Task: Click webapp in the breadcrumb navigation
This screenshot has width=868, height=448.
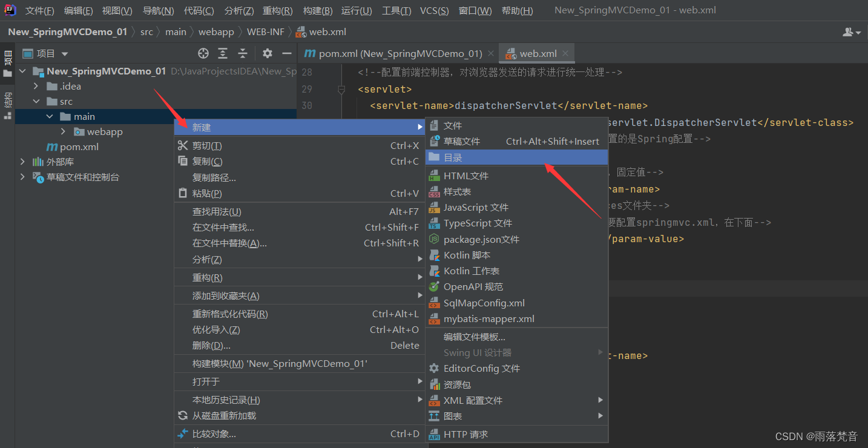Action: pos(216,31)
